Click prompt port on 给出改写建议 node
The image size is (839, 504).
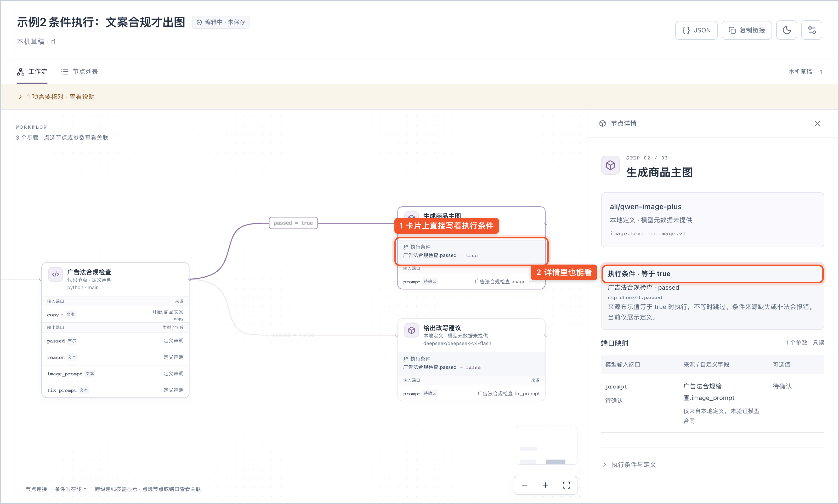[x=471, y=393]
